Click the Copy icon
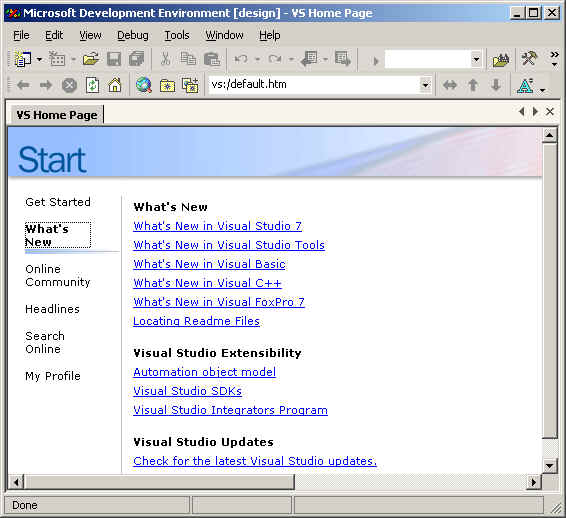 point(188,59)
